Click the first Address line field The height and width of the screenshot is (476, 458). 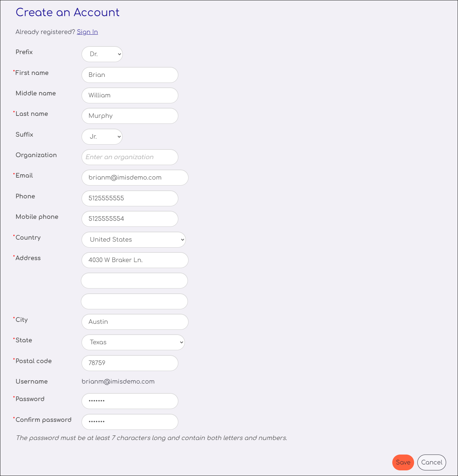(135, 260)
